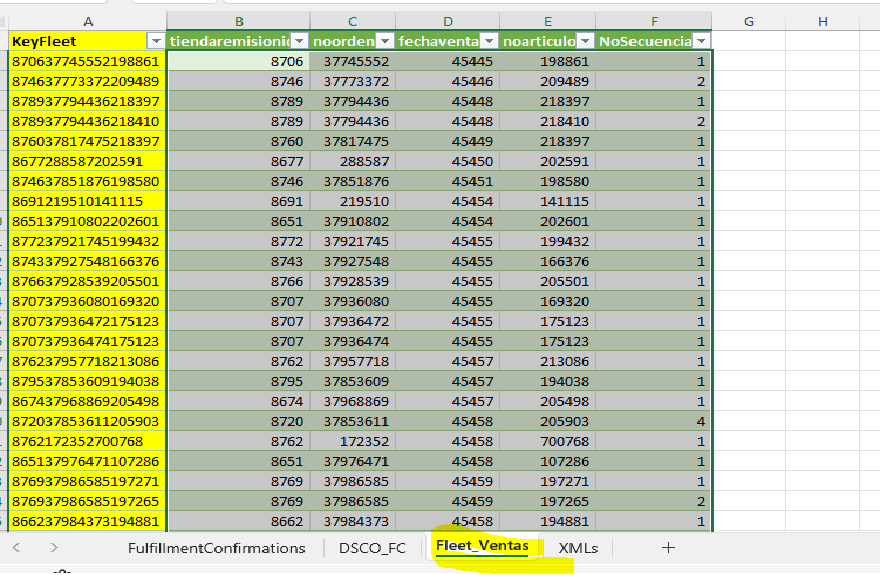Open the noarticulo filter dropdown
Viewport: 881px width, 575px height.
click(585, 41)
